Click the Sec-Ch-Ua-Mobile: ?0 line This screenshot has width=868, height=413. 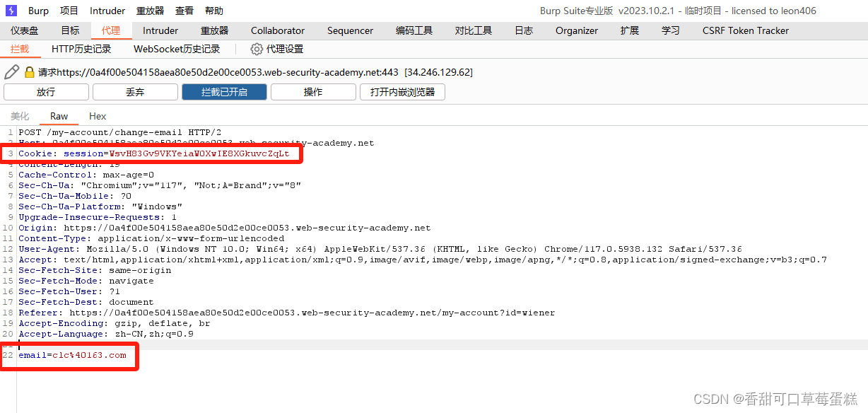(x=75, y=196)
